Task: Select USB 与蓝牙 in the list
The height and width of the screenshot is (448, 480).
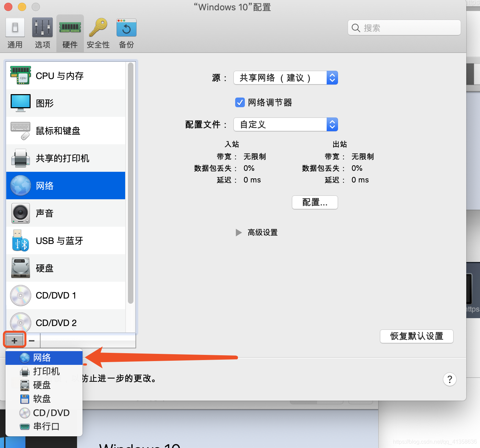Action: coord(66,240)
